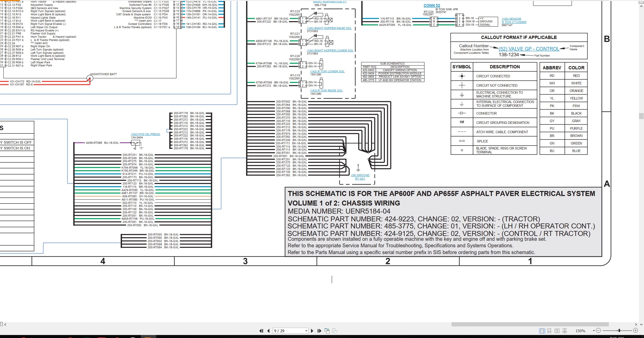Switch to single page layout

point(542,331)
